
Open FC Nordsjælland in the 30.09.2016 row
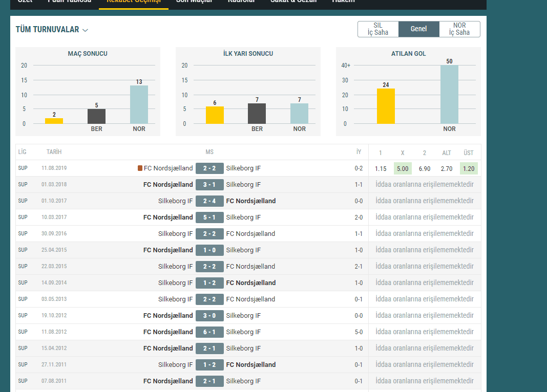[250, 234]
